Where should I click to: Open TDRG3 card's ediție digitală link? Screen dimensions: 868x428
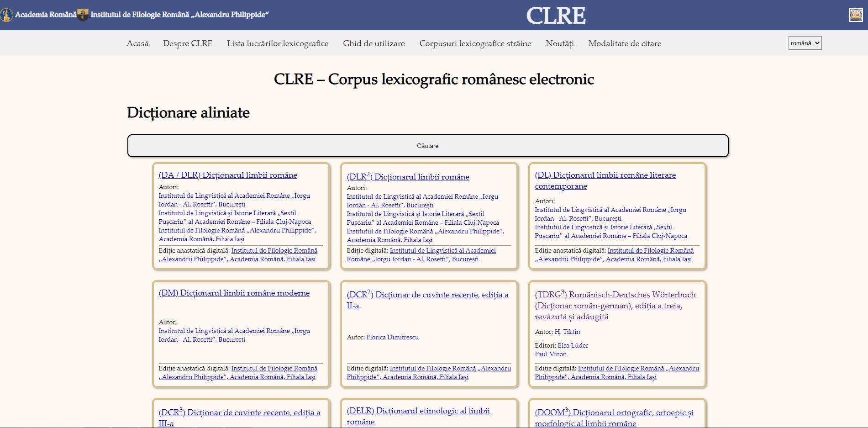(617, 373)
